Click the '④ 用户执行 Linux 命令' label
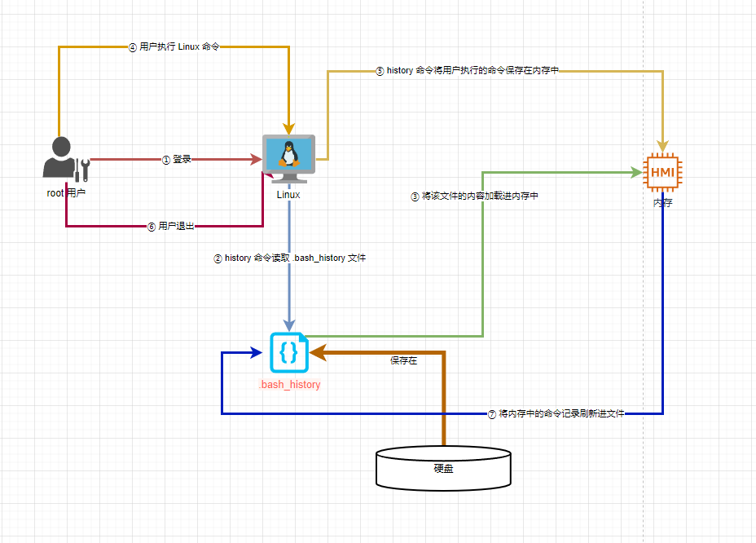Screen dimensions: 756x543 pyautogui.click(x=174, y=47)
